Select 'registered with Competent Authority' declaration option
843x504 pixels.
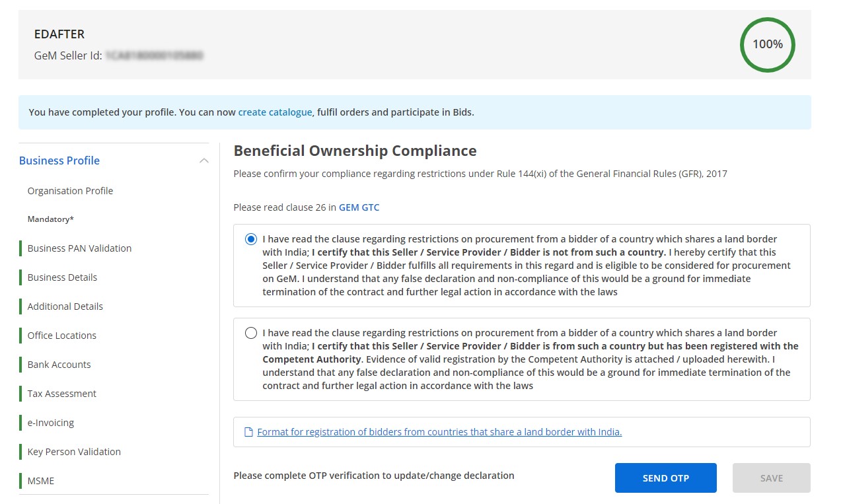point(251,333)
